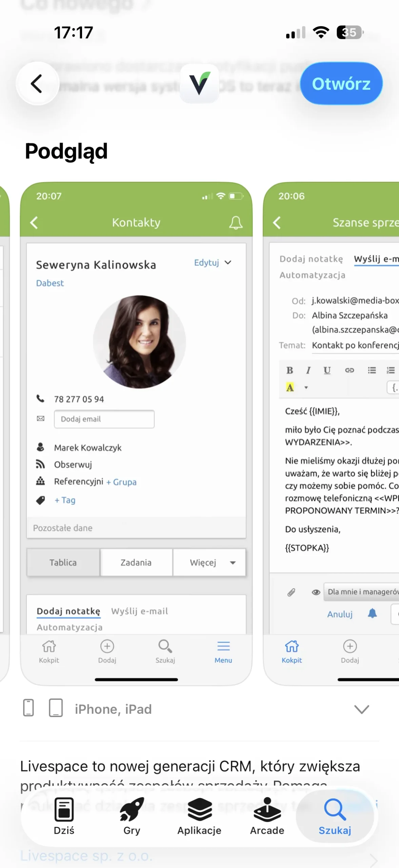This screenshot has height=868, width=399.
Task: Select Automatyzacja in Kontakty screenshot
Action: 69,627
